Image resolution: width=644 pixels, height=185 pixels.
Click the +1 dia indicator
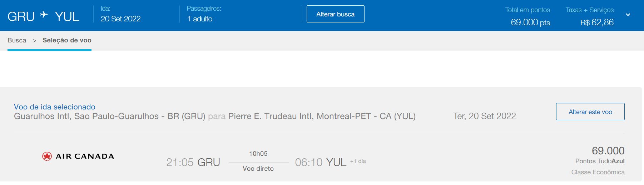[x=358, y=161]
